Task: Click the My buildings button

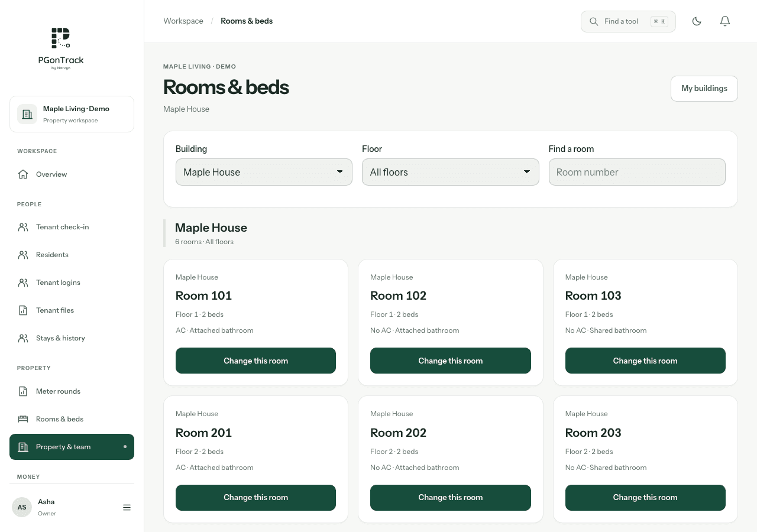Action: tap(704, 89)
